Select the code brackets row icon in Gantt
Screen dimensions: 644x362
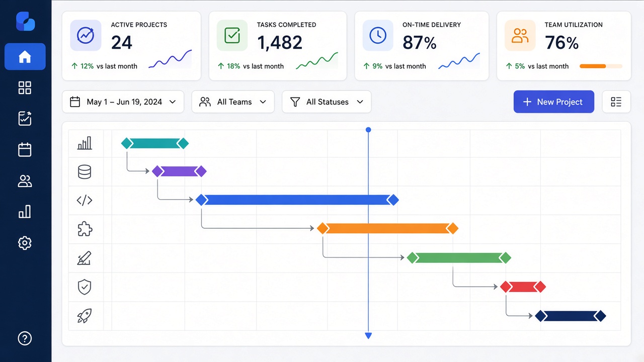coord(85,201)
